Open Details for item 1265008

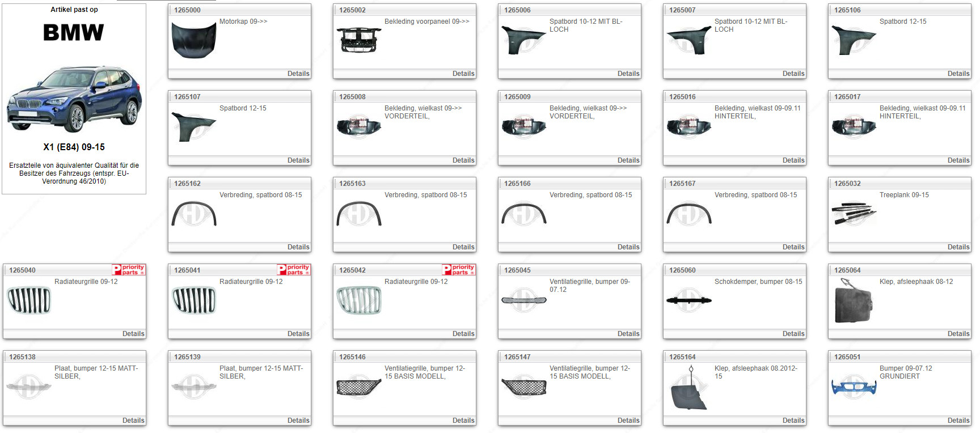click(463, 160)
